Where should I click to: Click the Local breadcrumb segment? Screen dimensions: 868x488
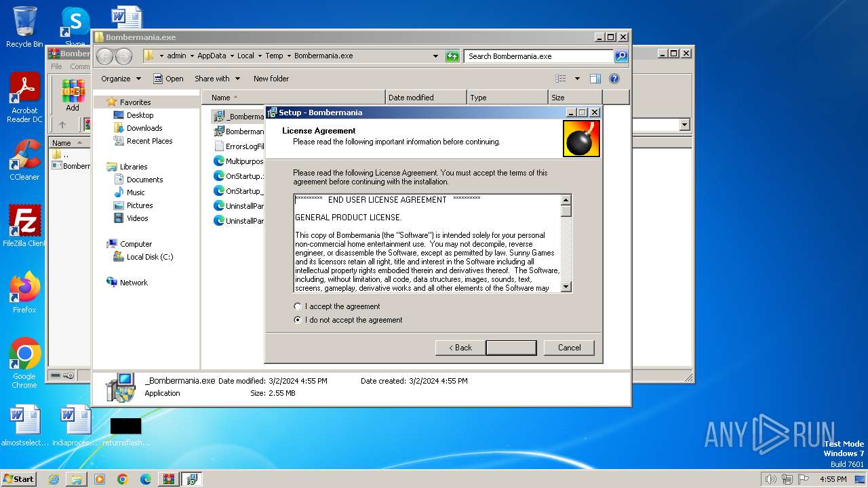[245, 56]
